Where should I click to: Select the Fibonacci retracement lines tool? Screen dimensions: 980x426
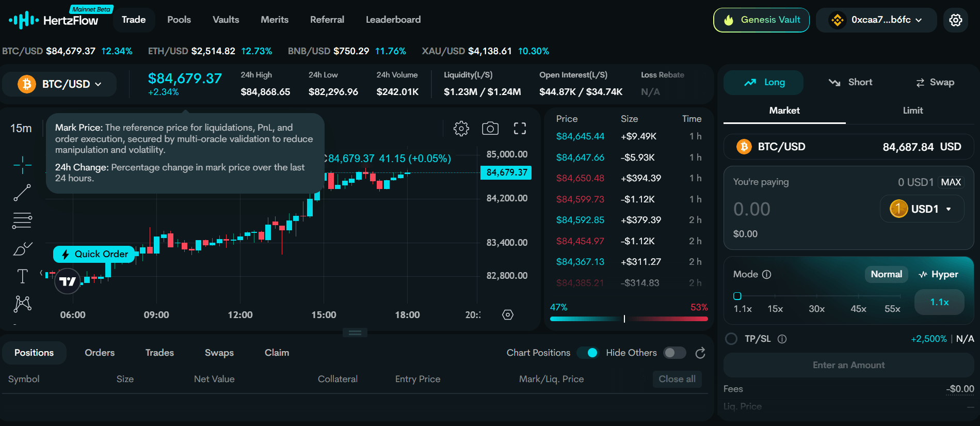click(x=22, y=220)
